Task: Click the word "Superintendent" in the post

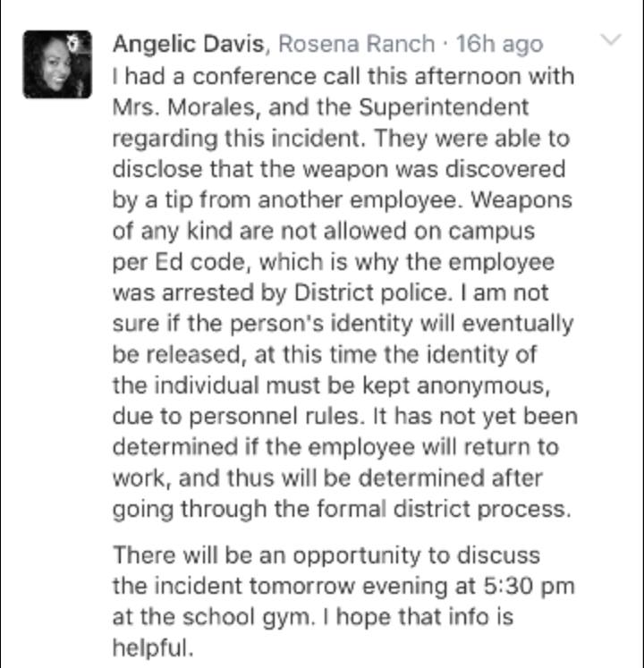Action: click(x=443, y=107)
